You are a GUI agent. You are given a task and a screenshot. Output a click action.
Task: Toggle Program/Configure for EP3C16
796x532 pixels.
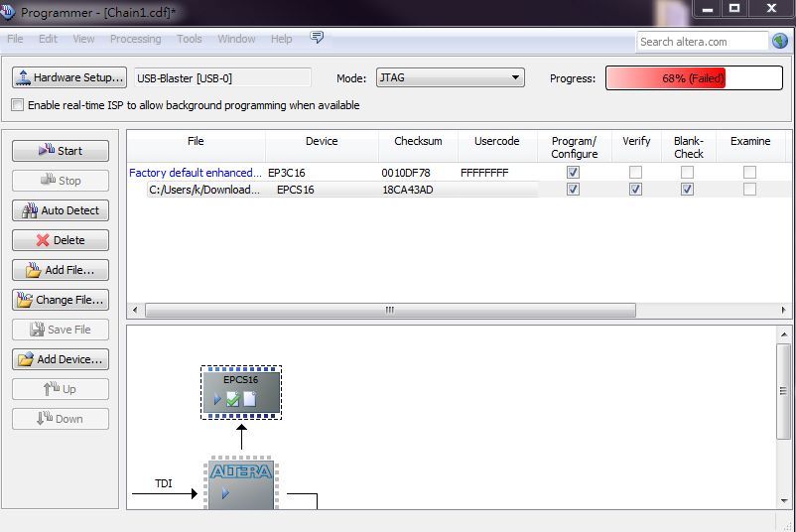click(x=573, y=172)
